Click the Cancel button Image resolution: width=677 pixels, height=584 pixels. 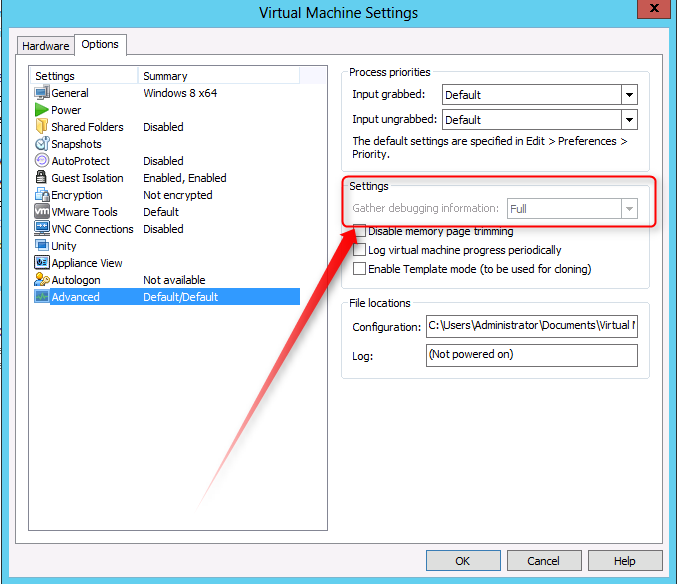tap(544, 561)
